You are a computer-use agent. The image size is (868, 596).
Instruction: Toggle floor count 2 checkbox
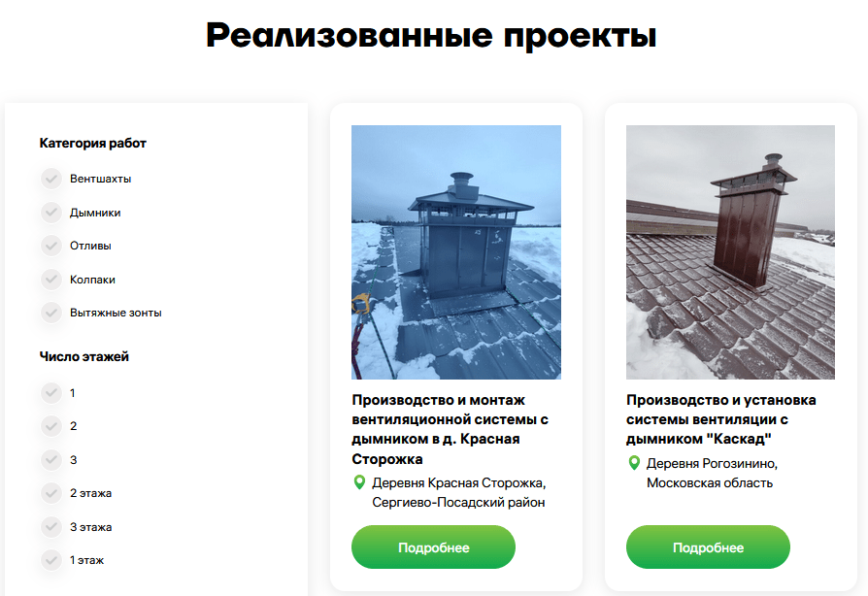pos(51,426)
